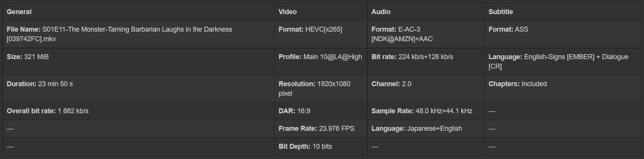Click the DAR 16:9 cell
This screenshot has width=644, height=159.
(x=294, y=111)
